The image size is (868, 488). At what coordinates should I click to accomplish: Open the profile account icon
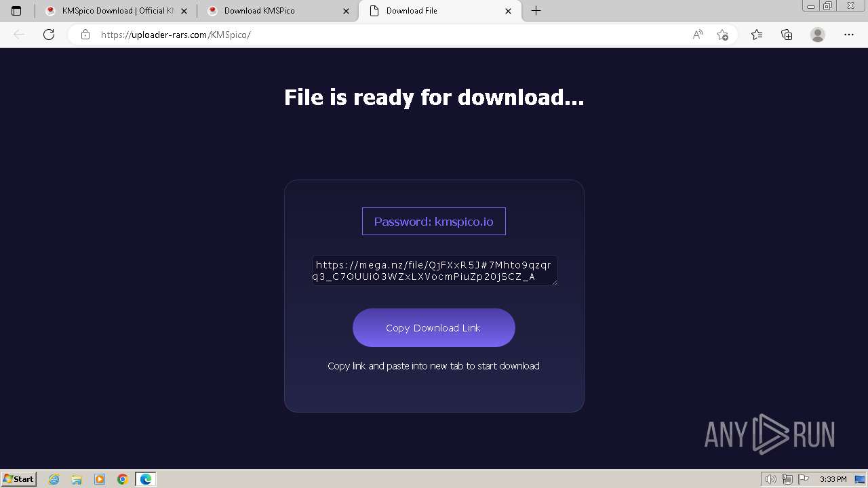tap(818, 35)
